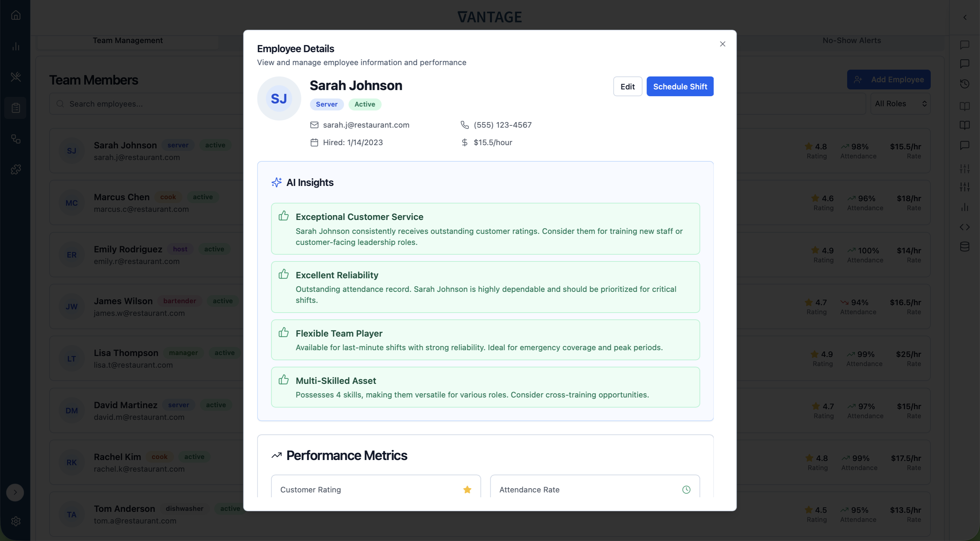
Task: Click the Edit button for Sarah Johnson
Action: [x=627, y=86]
